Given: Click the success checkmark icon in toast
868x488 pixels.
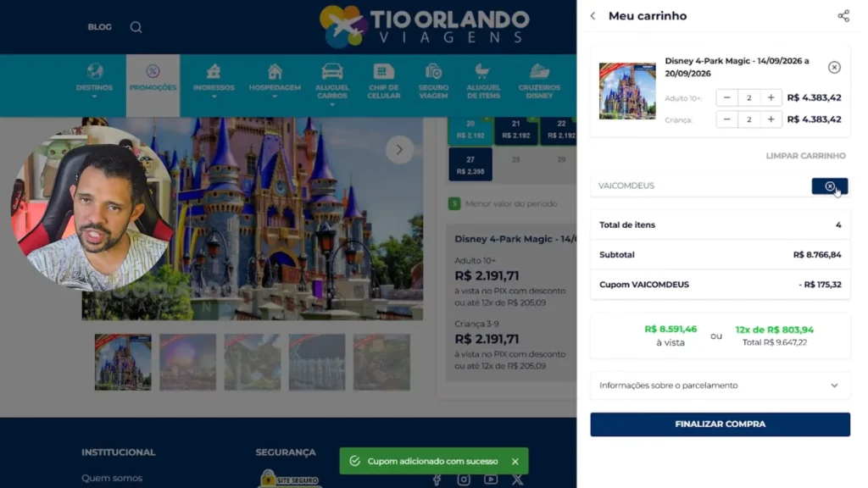Looking at the screenshot, I should pos(355,462).
